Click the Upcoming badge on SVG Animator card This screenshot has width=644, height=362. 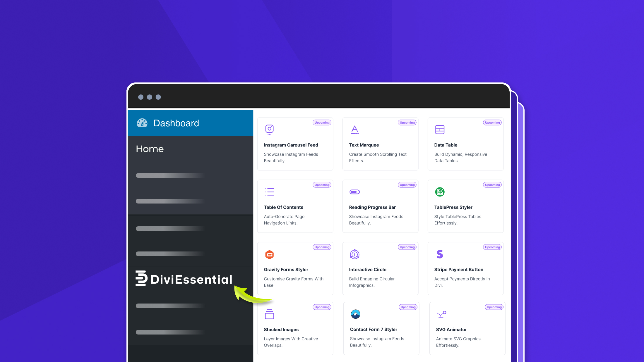(x=494, y=307)
